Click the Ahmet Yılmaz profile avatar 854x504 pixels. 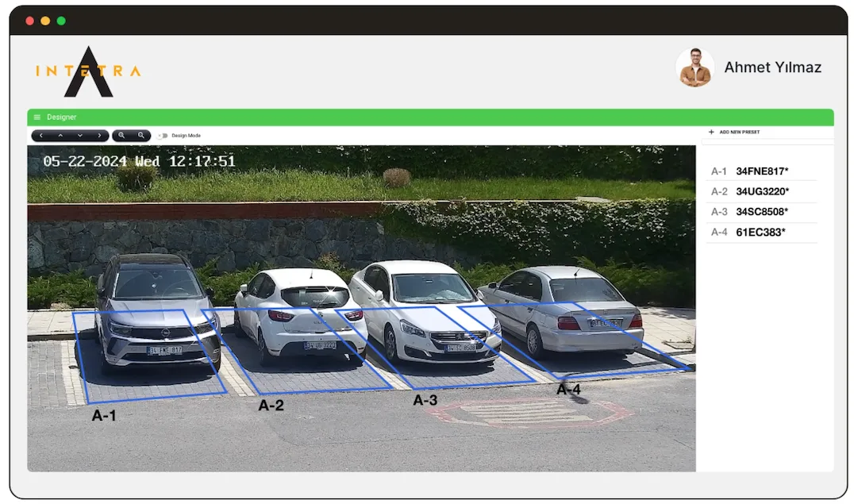694,67
